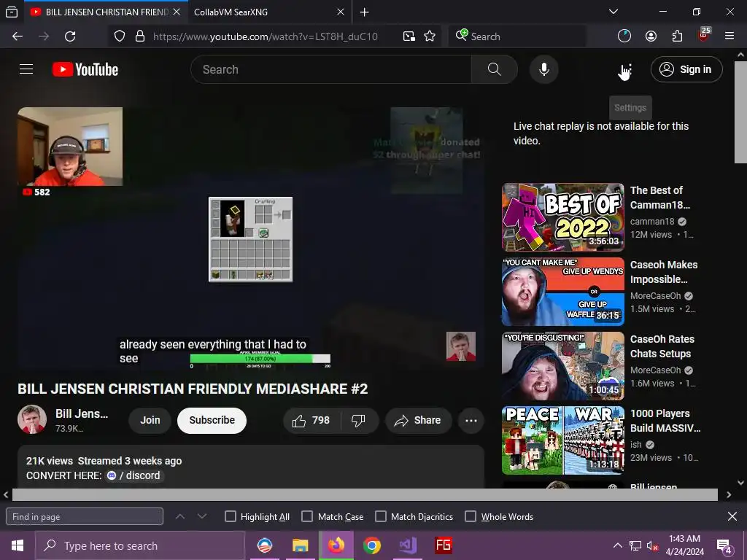
Task: Focus Firefox Search bar field
Action: pos(517,36)
